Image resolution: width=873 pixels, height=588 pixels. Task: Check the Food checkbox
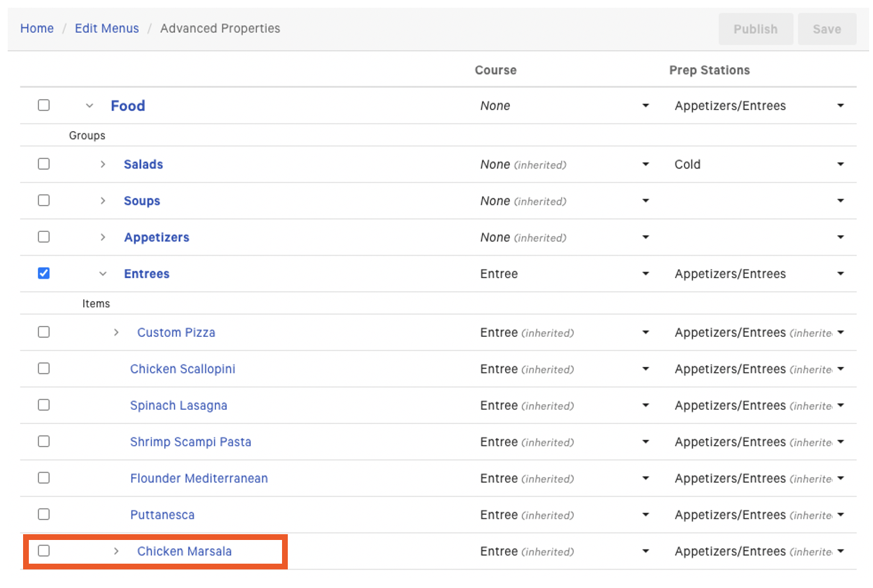click(x=44, y=105)
